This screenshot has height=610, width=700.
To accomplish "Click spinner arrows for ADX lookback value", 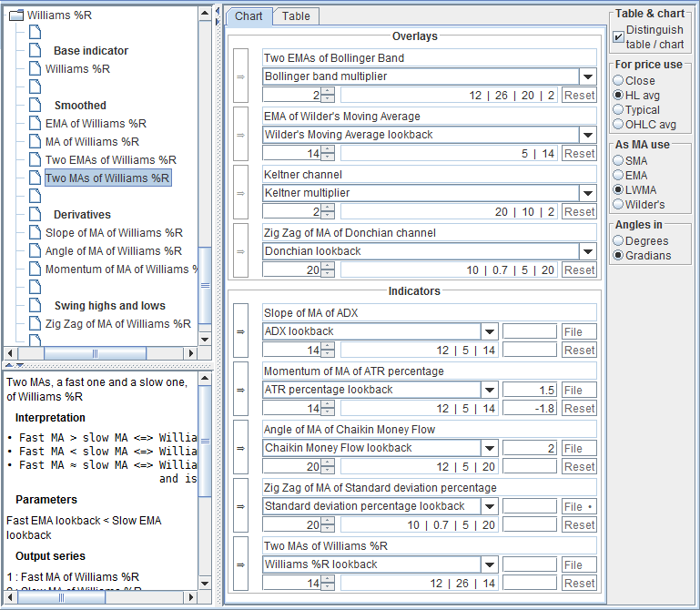I will pos(328,350).
